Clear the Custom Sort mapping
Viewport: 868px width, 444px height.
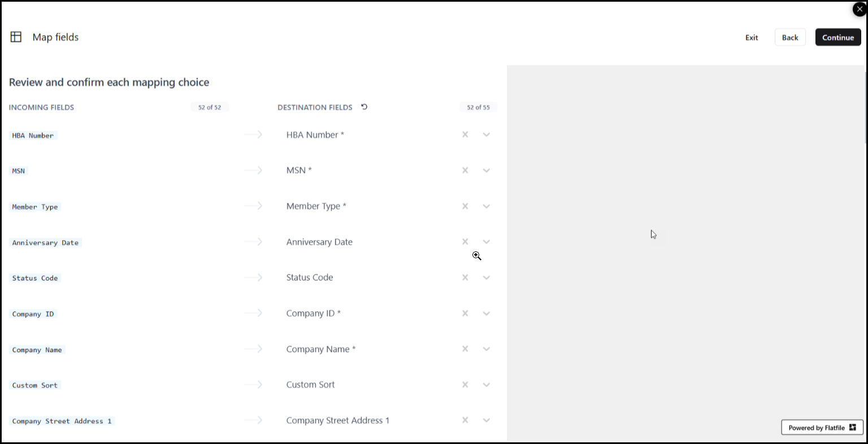click(x=465, y=385)
